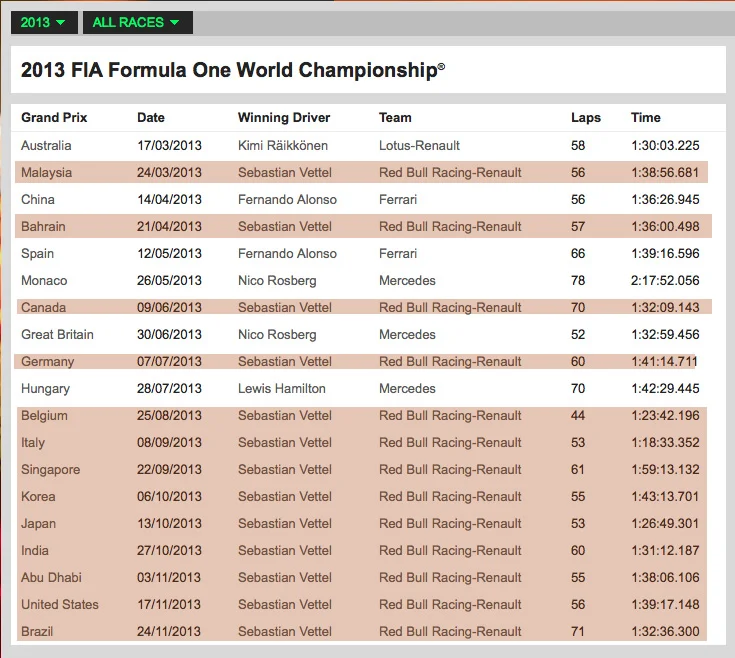Select Nico Rosberg in Monaco row
The image size is (735, 658).
coord(277,281)
